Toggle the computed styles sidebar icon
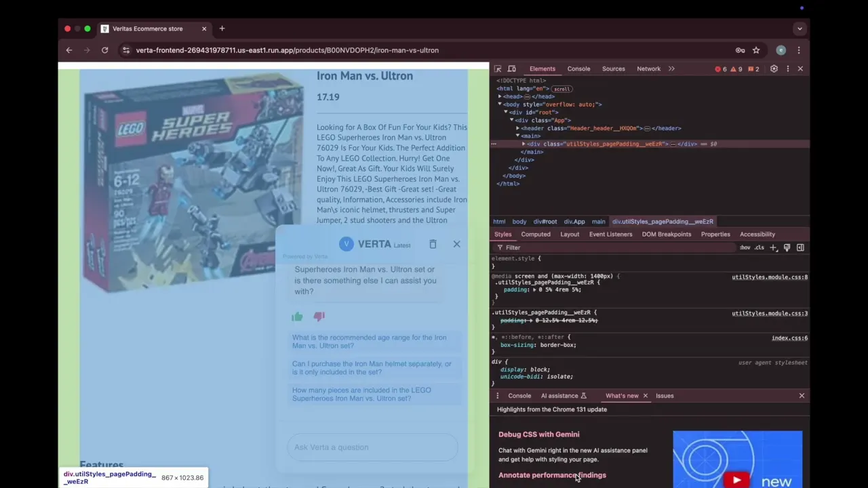Viewport: 868px width, 488px height. pos(800,248)
